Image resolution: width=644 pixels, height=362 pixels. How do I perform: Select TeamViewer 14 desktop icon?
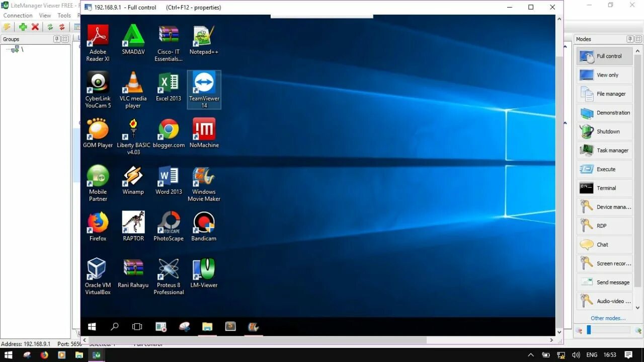[204, 90]
